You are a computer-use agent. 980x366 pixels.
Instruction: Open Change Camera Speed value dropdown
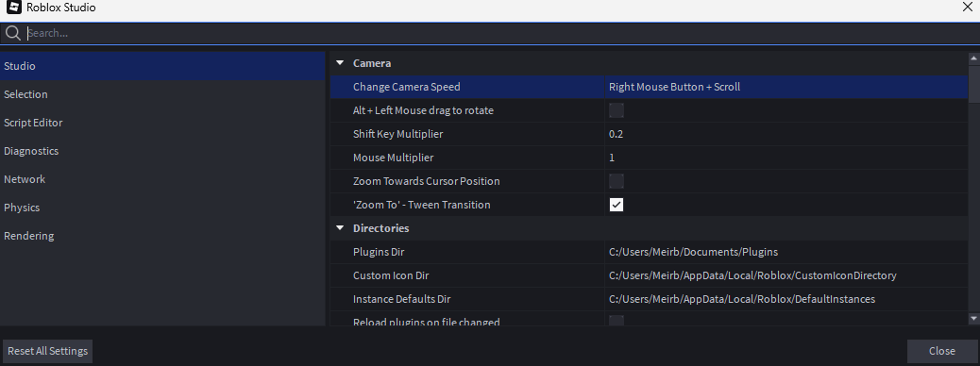[786, 87]
